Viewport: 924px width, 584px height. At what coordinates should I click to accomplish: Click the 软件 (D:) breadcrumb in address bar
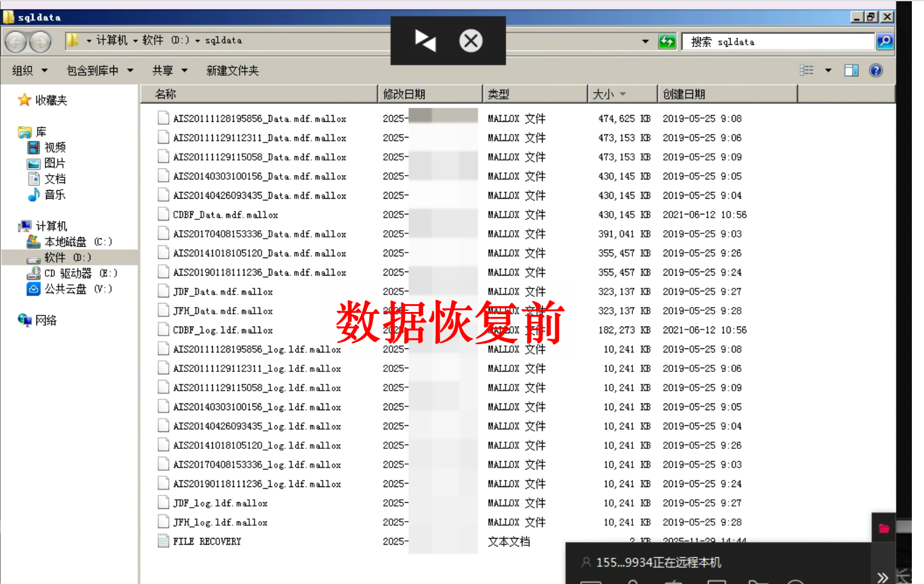pyautogui.click(x=166, y=40)
